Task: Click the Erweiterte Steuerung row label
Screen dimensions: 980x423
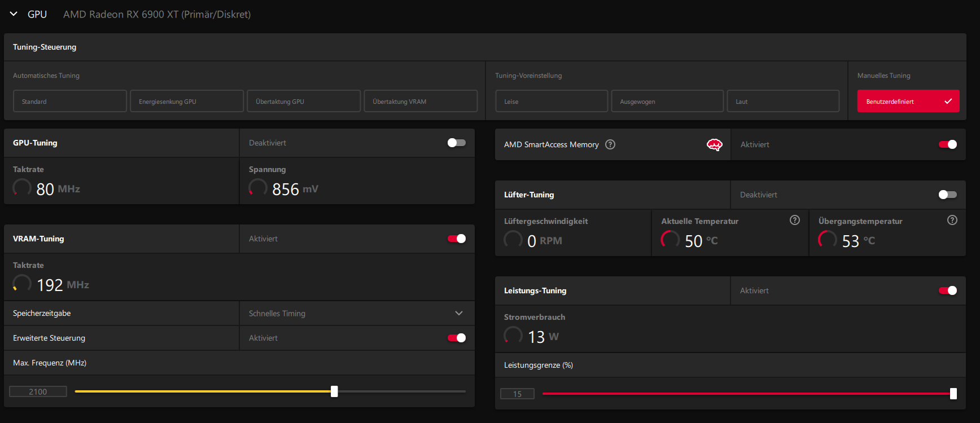Action: tap(49, 338)
